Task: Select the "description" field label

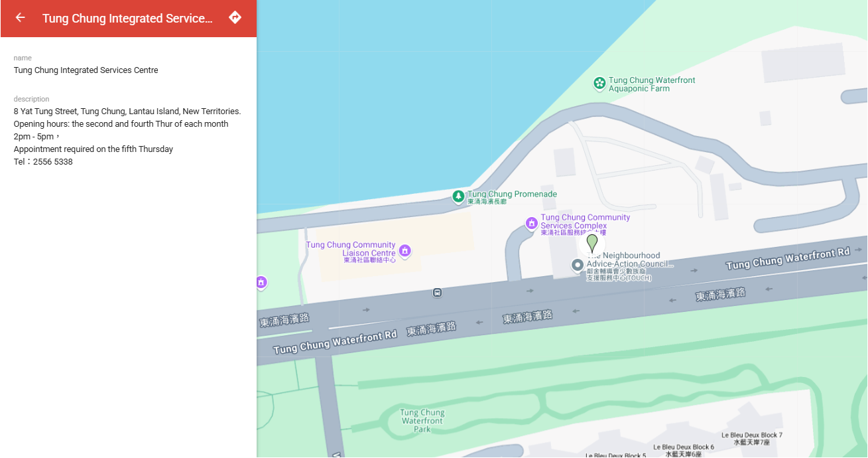Action: 32,100
